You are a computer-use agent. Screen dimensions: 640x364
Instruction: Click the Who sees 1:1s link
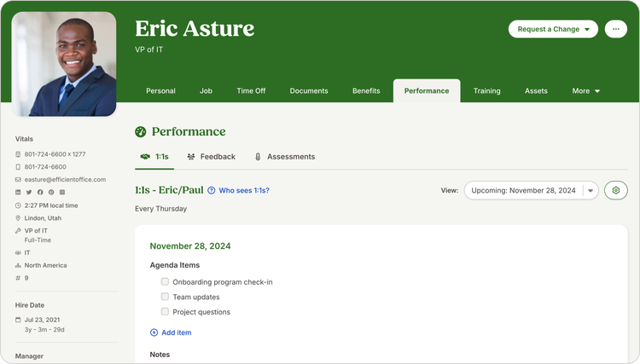coord(244,191)
